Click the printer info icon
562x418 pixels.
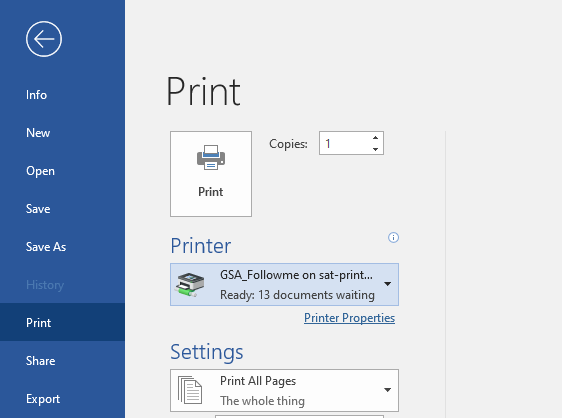[393, 237]
